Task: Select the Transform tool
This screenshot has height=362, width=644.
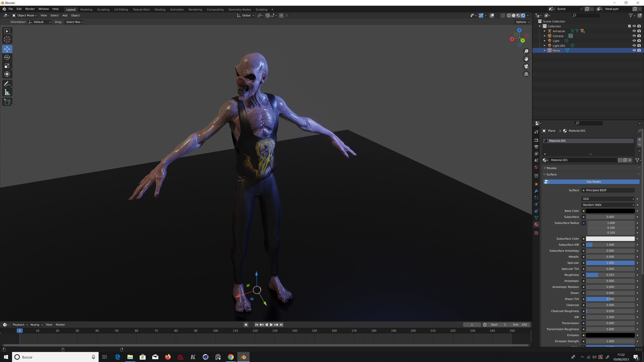Action: point(7,74)
